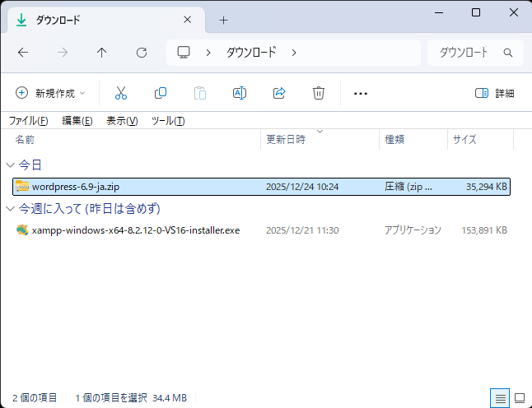
Task: Click the Share icon in toolbar
Action: tap(279, 93)
